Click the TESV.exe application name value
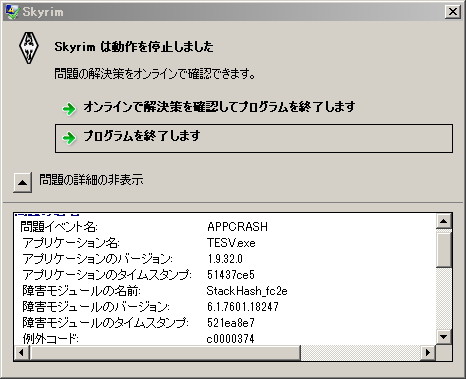The width and height of the screenshot is (466, 379). [231, 243]
